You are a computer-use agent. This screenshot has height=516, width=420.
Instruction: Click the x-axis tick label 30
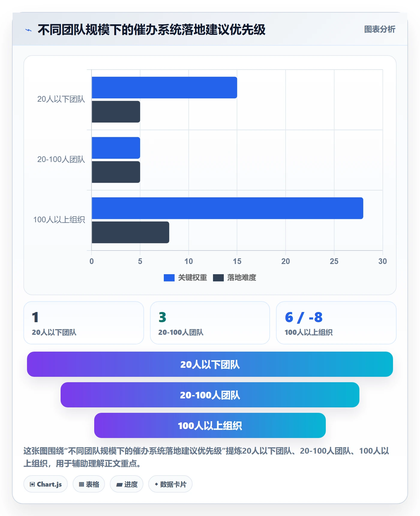[x=382, y=261]
